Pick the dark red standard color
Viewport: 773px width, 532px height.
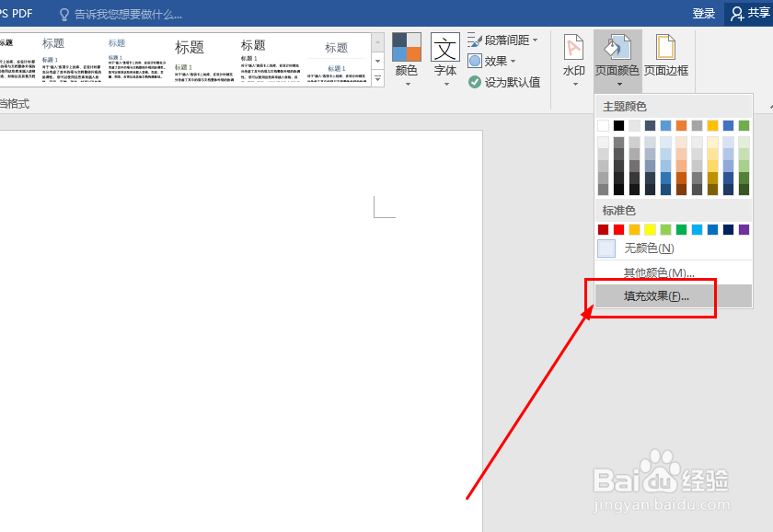click(x=603, y=229)
